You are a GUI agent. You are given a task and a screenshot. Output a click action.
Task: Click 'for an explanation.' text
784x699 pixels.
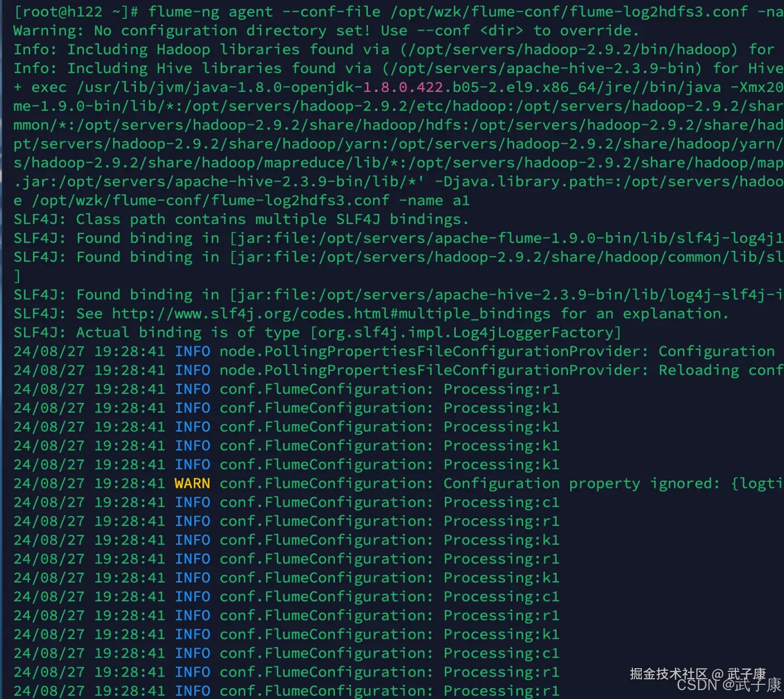coord(644,313)
